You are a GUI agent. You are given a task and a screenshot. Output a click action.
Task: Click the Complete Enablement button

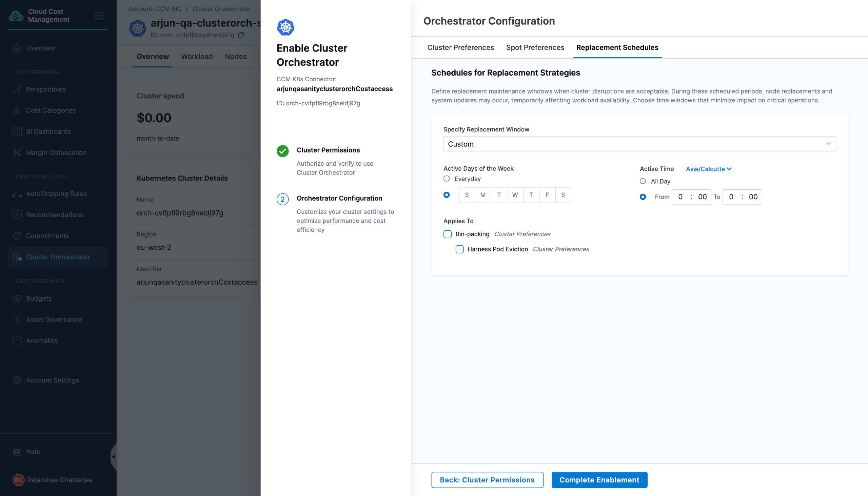coord(599,480)
